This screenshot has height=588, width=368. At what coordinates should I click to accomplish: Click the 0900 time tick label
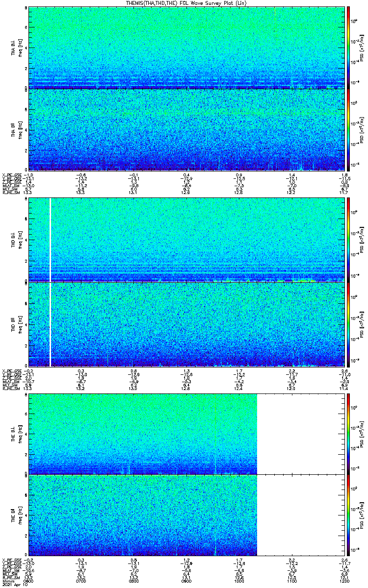[187, 581]
